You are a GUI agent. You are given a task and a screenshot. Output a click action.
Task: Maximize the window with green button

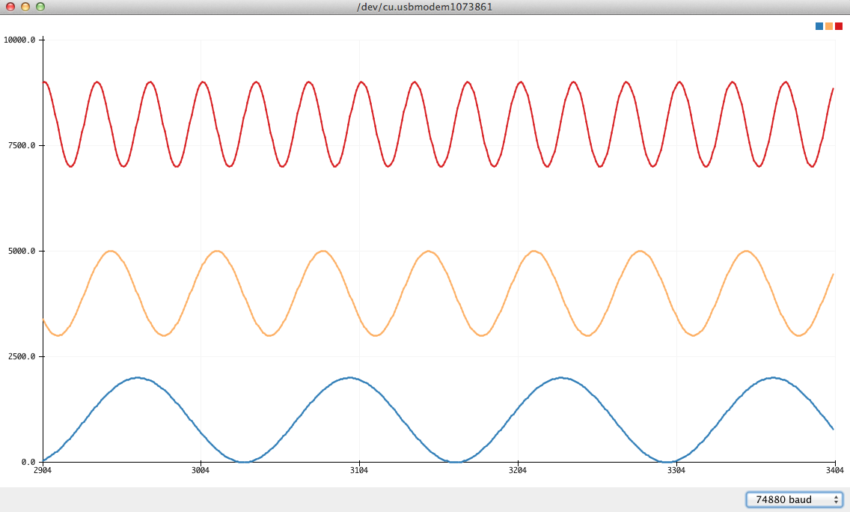click(x=40, y=7)
